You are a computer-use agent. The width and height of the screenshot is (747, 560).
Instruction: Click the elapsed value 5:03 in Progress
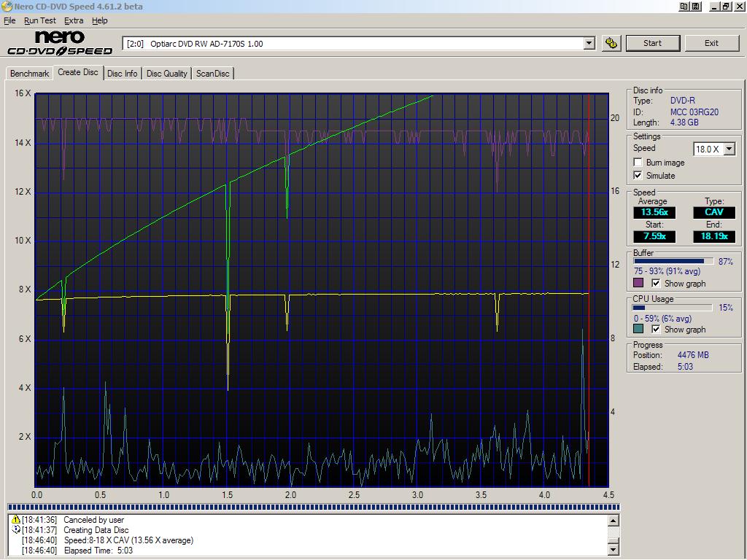pos(685,367)
